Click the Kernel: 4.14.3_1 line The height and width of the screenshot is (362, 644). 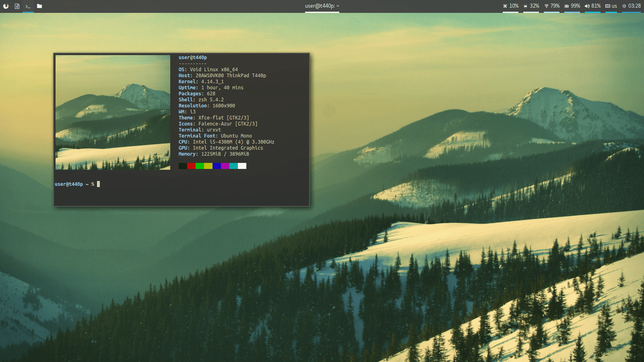(x=201, y=82)
